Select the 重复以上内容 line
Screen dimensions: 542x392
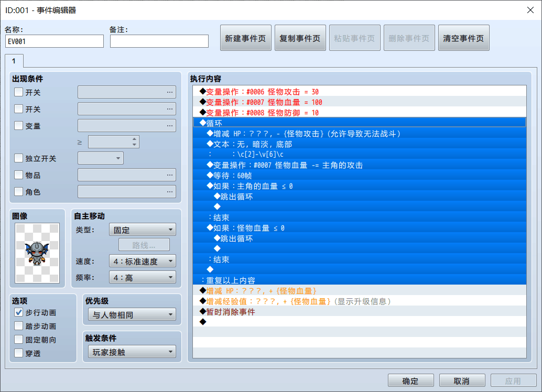(360, 280)
